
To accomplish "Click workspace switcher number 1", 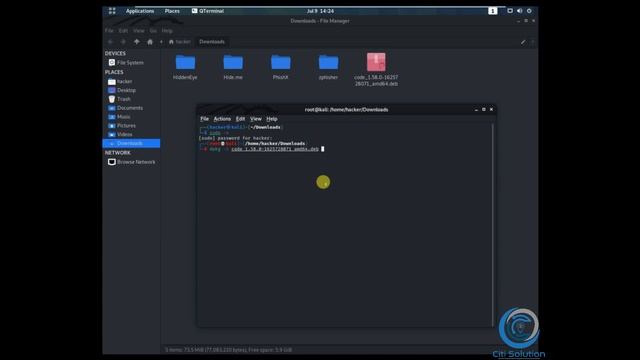I will click(x=493, y=11).
